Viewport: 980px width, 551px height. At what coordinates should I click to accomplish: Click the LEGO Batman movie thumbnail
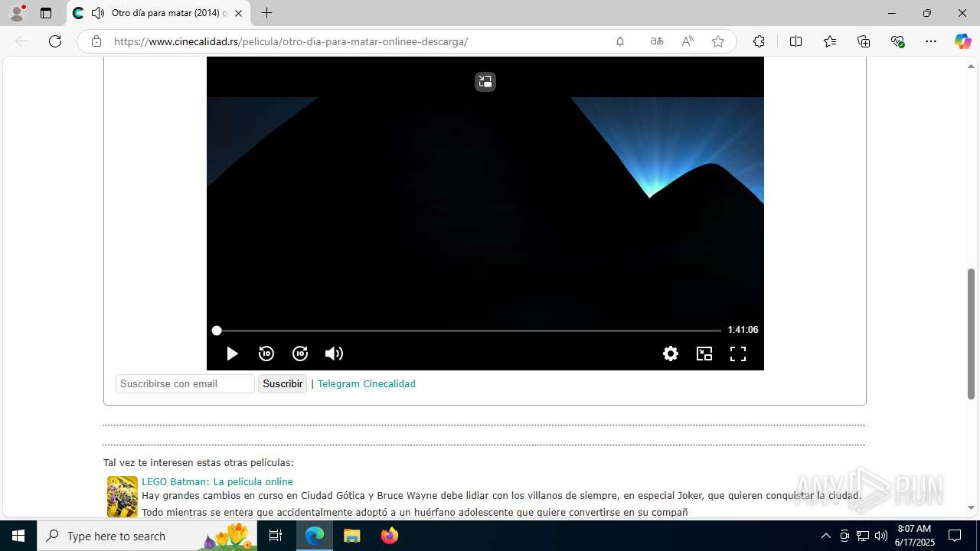click(122, 496)
